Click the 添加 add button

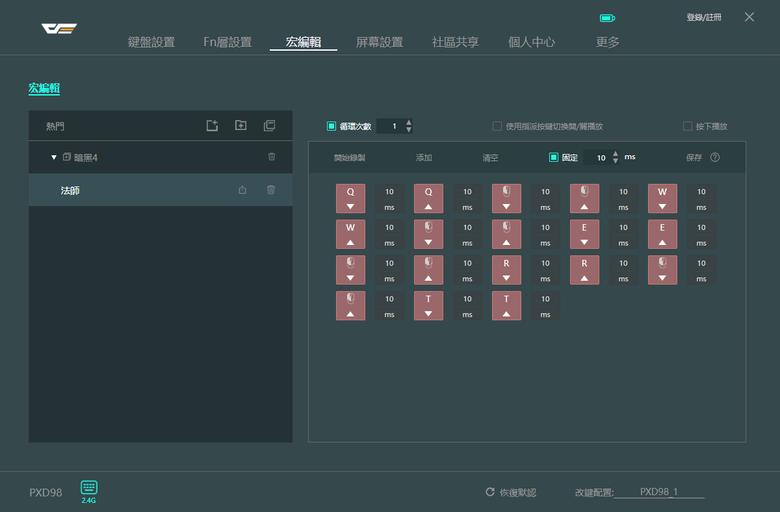tap(424, 158)
